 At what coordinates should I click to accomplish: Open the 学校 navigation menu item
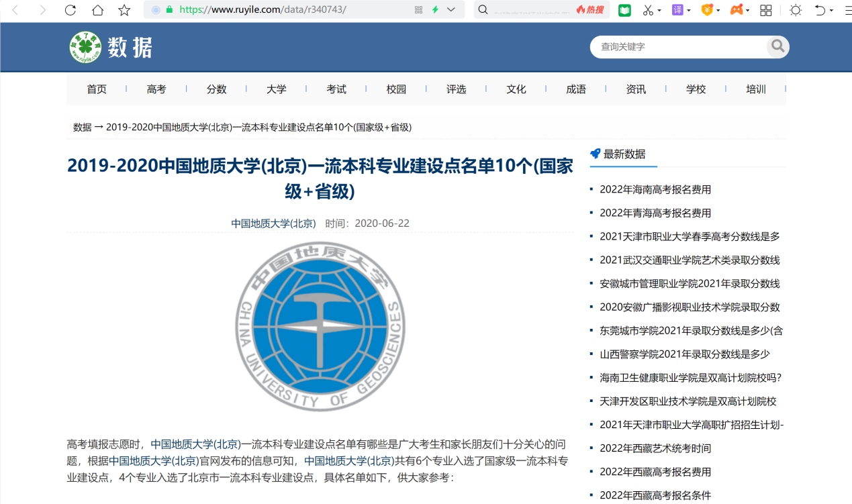[696, 89]
